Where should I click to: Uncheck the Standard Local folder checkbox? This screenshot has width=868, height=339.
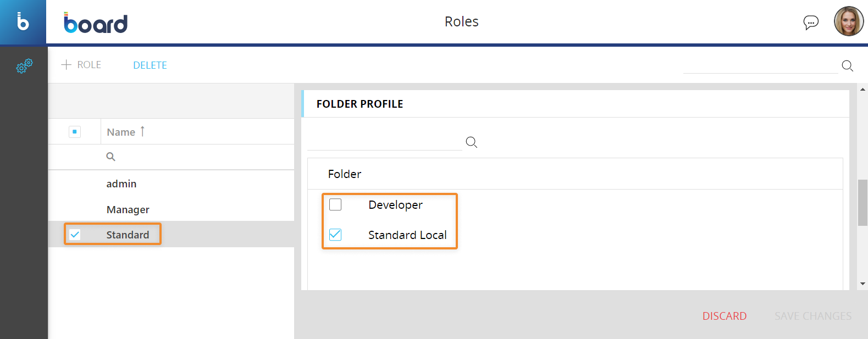point(335,235)
